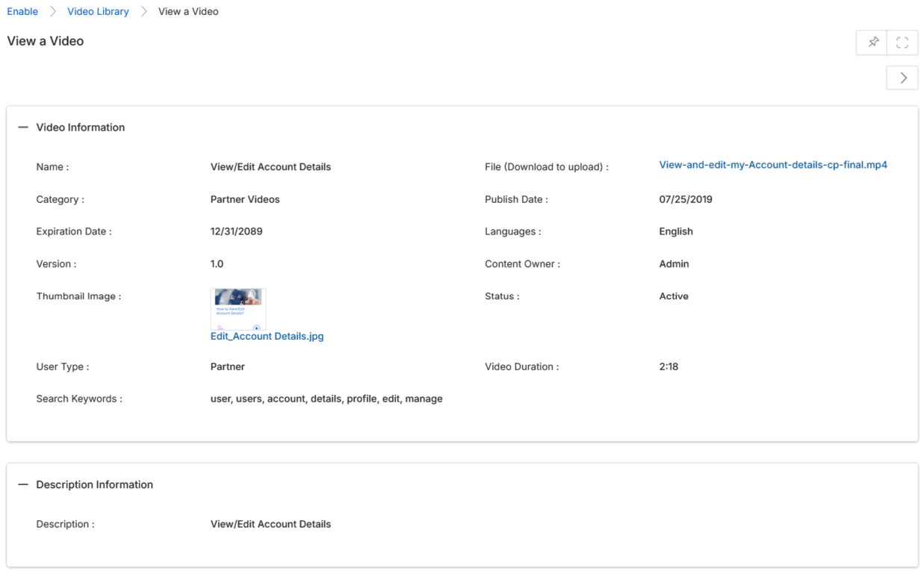Open the side panel with the right chevron button
The height and width of the screenshot is (574, 924).
coord(902,78)
